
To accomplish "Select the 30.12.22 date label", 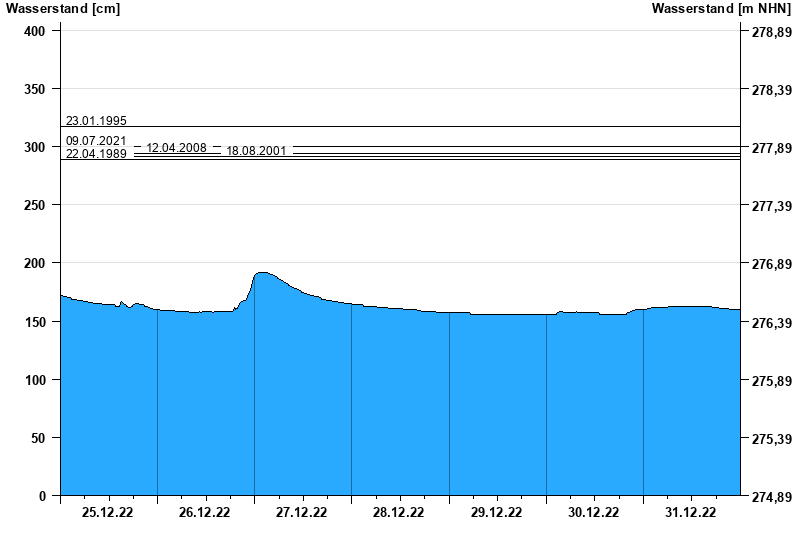I will pos(593,513).
